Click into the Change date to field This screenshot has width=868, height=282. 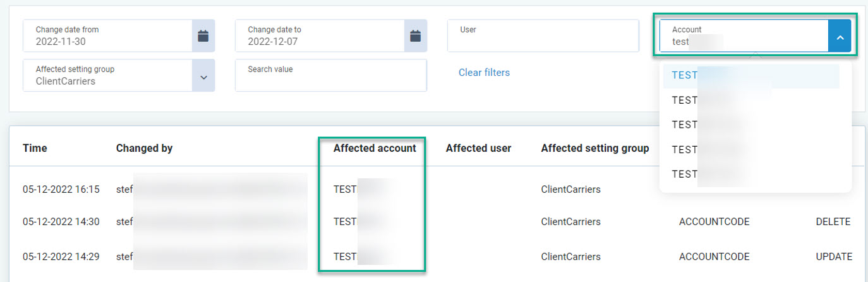319,36
